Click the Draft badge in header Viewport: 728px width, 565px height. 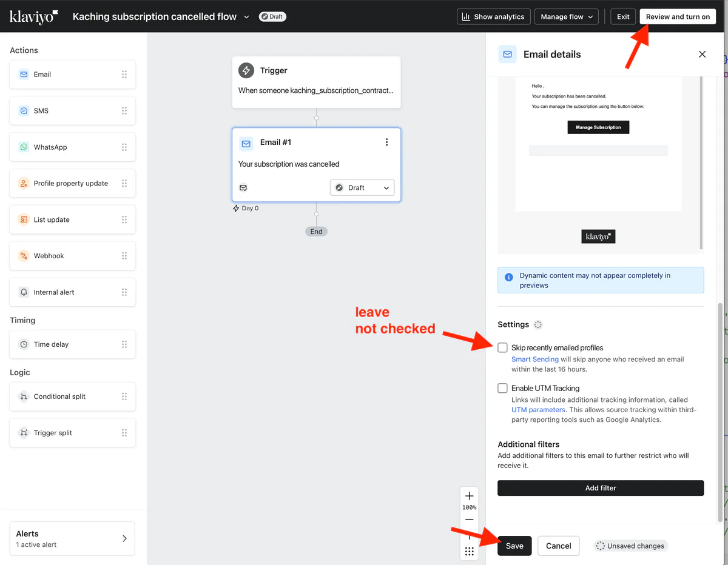click(272, 17)
